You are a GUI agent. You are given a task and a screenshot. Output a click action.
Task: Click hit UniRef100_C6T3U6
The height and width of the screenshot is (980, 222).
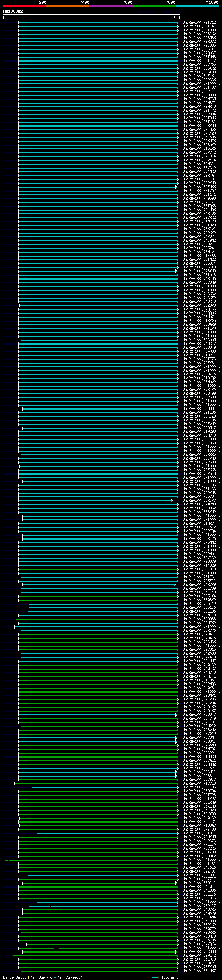pyautogui.click(x=199, y=118)
